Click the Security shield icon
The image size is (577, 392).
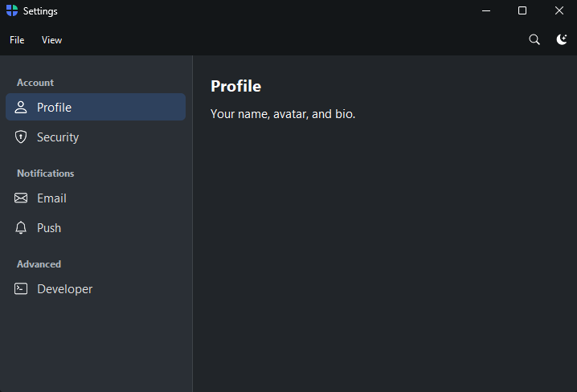click(x=21, y=137)
